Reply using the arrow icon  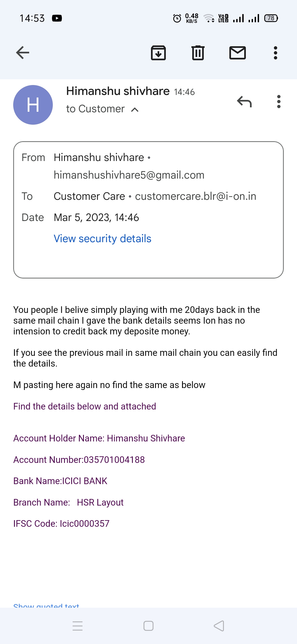[x=244, y=102]
